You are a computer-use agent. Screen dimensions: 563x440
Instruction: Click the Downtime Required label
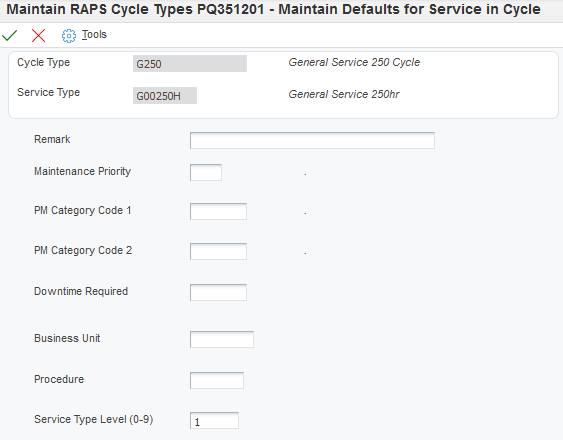(x=81, y=291)
